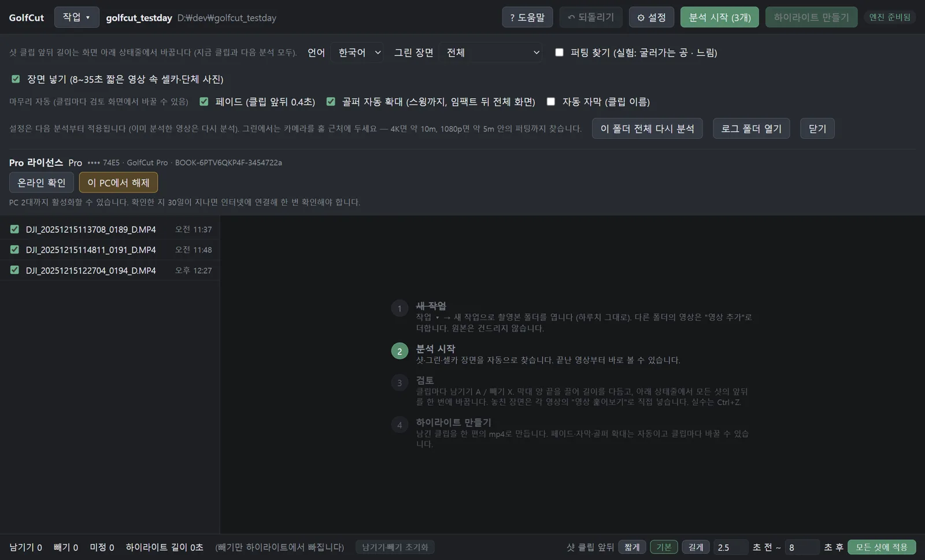This screenshot has width=925, height=560.
Task: Click the seconds-before field showing 2.5
Action: 731,547
